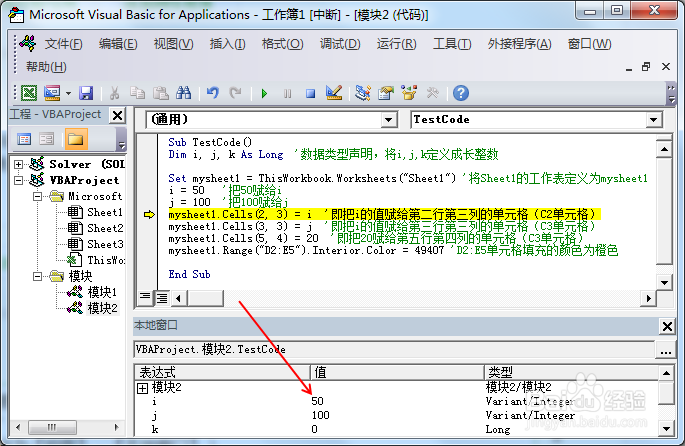685x446 pixels.
Task: Open the 运行(R) menu
Action: click(x=396, y=44)
